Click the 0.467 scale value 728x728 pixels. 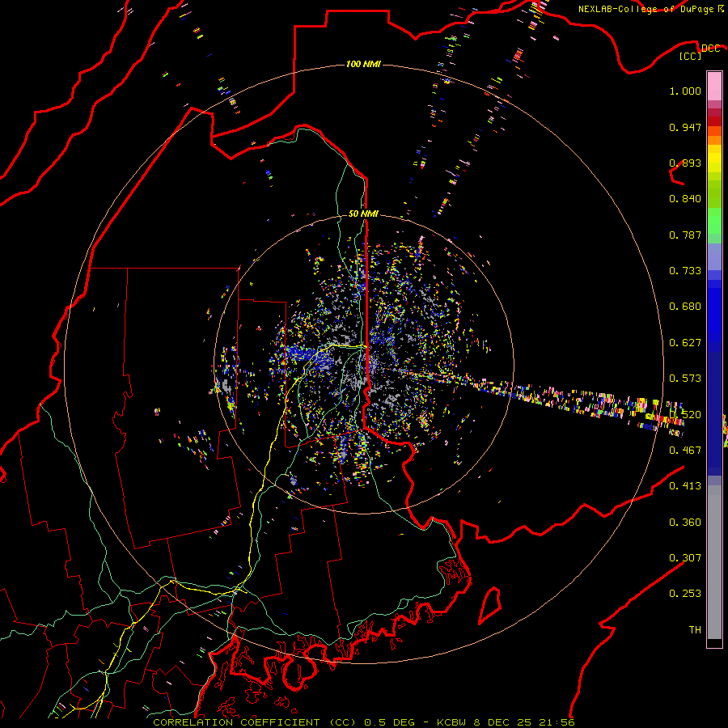pos(685,450)
